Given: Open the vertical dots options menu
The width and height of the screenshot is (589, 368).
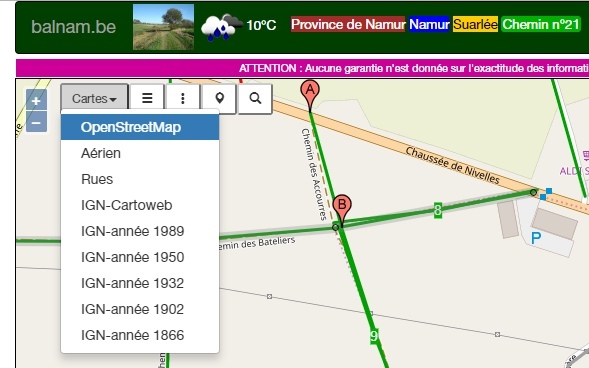Looking at the screenshot, I should [x=183, y=98].
